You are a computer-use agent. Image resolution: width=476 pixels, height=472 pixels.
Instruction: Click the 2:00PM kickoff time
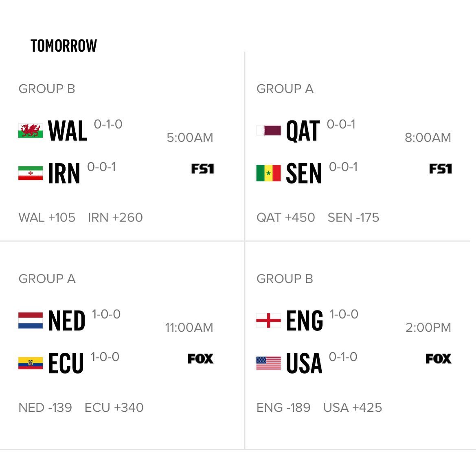tap(428, 328)
